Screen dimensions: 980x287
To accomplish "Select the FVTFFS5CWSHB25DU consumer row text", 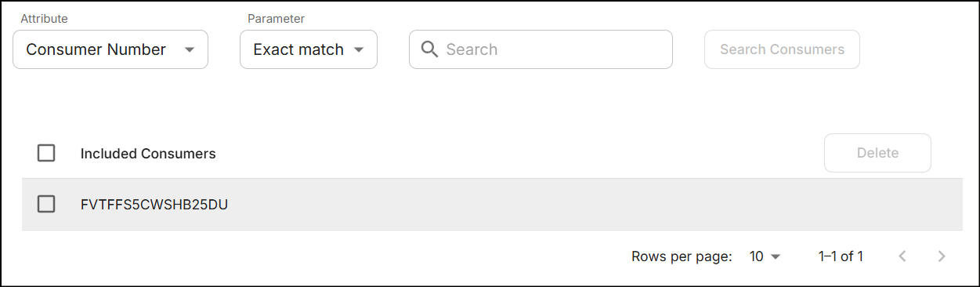I will tap(154, 205).
